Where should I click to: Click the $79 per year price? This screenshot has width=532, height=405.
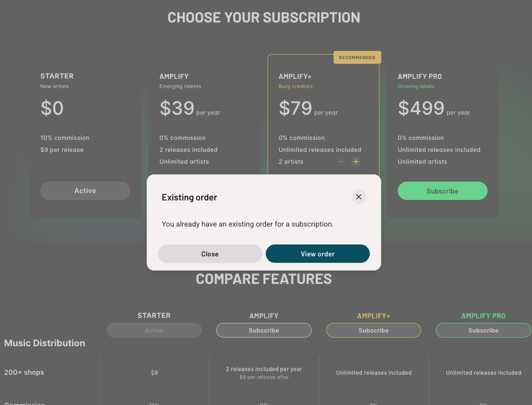click(x=308, y=108)
